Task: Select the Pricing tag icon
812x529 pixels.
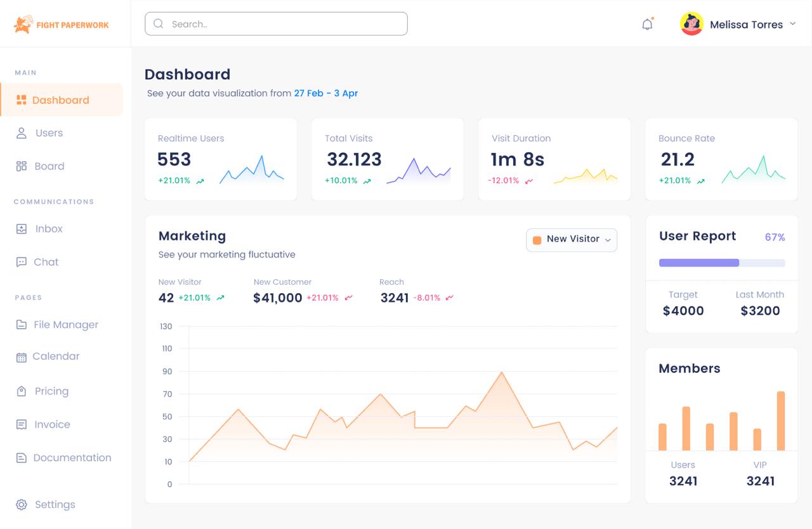Action: pyautogui.click(x=22, y=391)
